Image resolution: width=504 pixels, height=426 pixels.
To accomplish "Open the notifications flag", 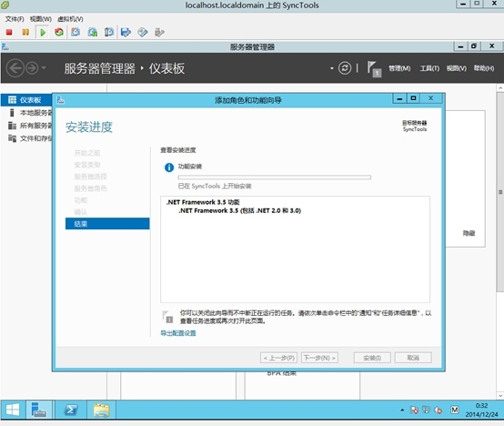I will [374, 69].
